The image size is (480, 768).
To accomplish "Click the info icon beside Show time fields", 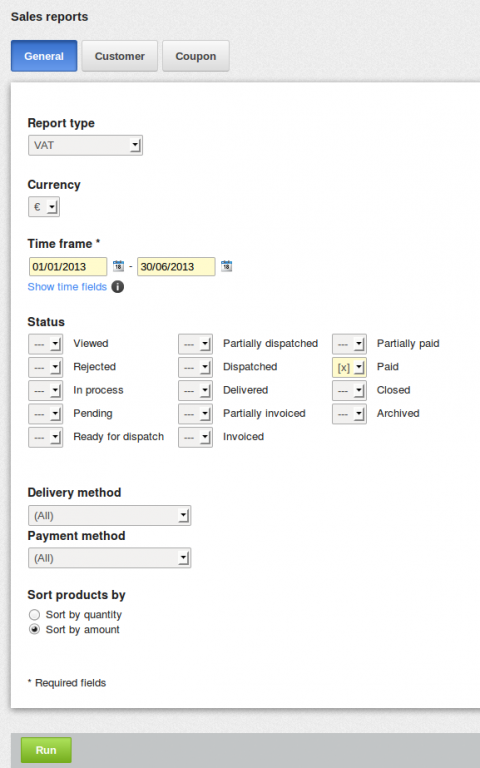I will pos(118,287).
